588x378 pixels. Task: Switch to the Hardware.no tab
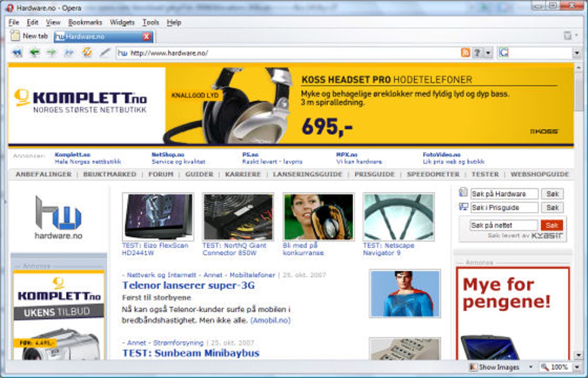(103, 36)
